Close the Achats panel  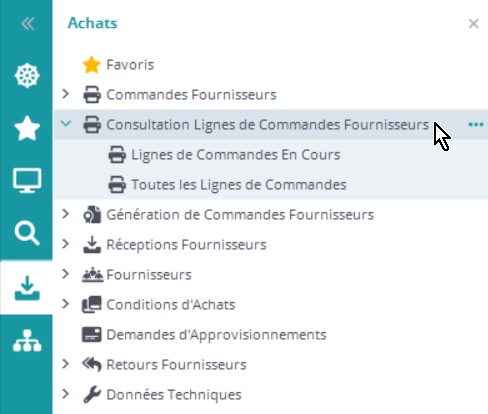(474, 24)
